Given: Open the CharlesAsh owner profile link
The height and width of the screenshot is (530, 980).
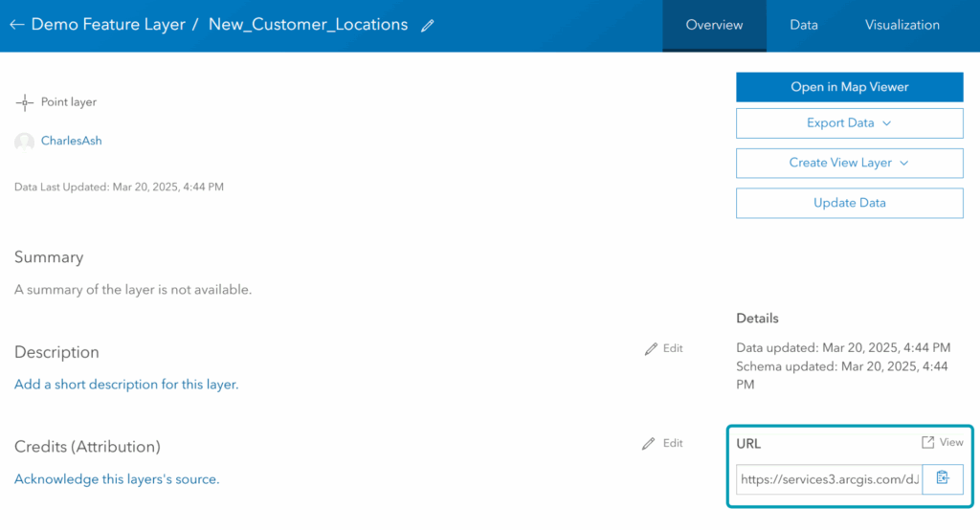Looking at the screenshot, I should (x=71, y=142).
